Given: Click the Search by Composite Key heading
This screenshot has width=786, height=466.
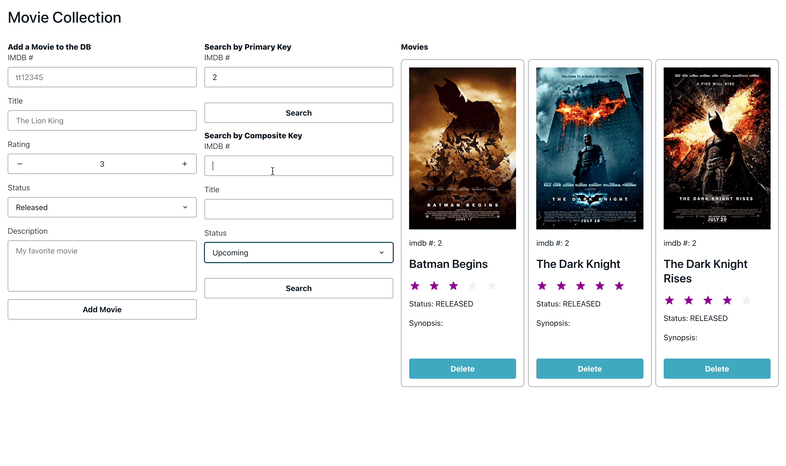Looking at the screenshot, I should [x=253, y=136].
